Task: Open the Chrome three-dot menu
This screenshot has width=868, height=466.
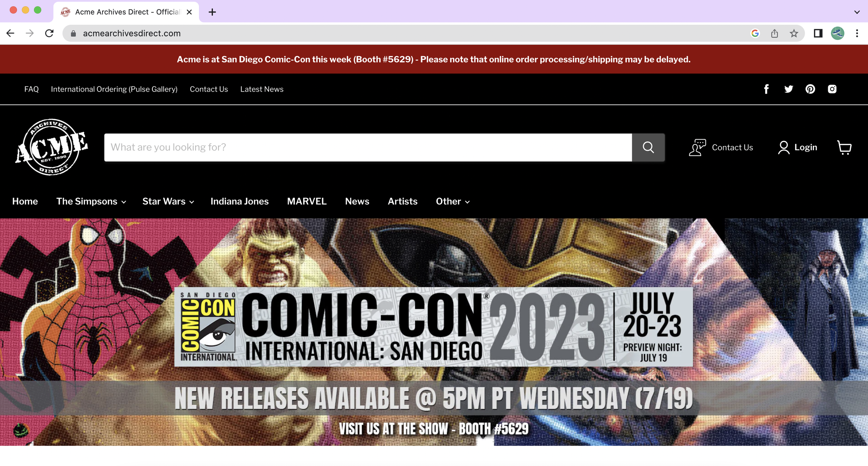Action: pyautogui.click(x=857, y=33)
